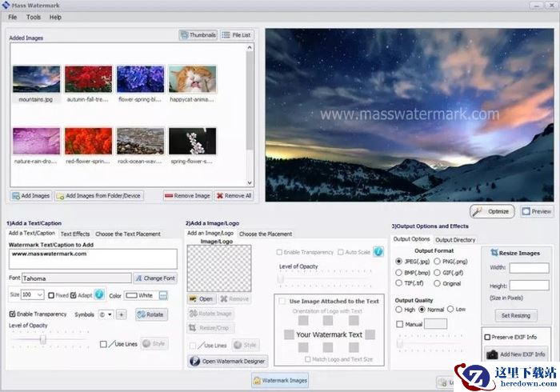
Task: Open Style for text lines
Action: (x=154, y=343)
